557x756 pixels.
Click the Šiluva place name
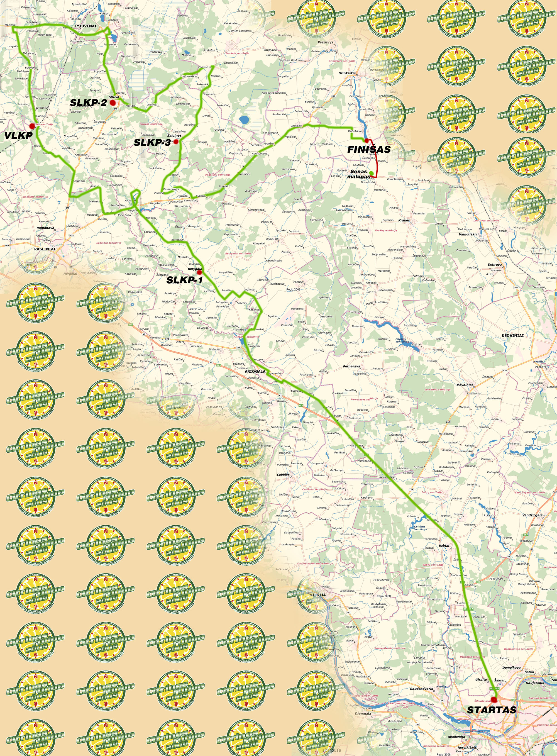pyautogui.click(x=114, y=97)
